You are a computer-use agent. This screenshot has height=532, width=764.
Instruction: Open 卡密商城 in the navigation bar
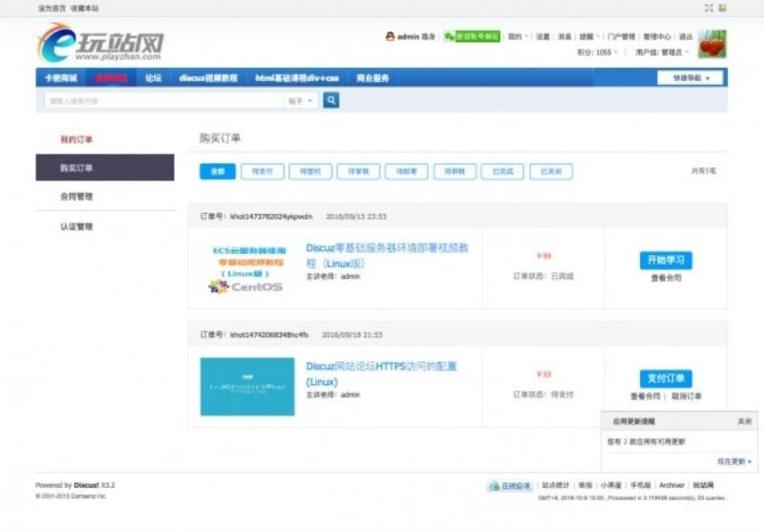(x=61, y=78)
